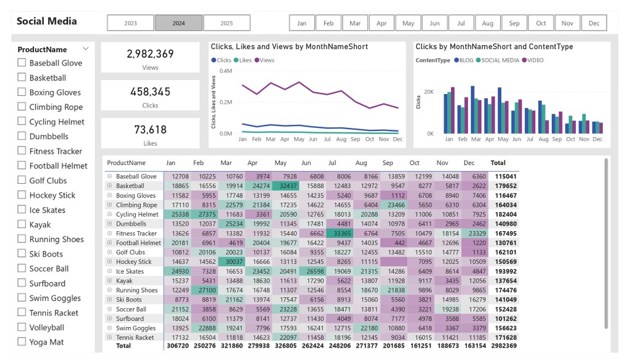Enable the Yoga Mat checkbox
The image size is (630, 364).
coord(22,341)
